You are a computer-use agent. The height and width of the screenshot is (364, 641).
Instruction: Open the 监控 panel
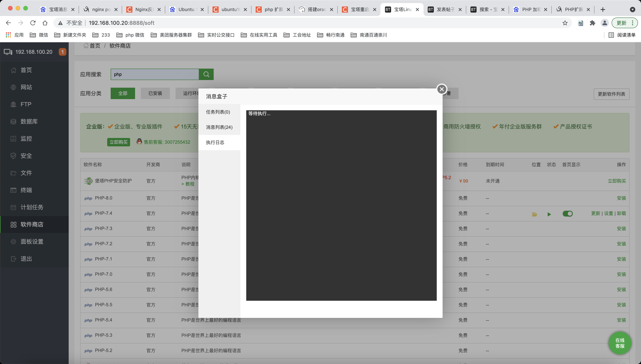(26, 139)
